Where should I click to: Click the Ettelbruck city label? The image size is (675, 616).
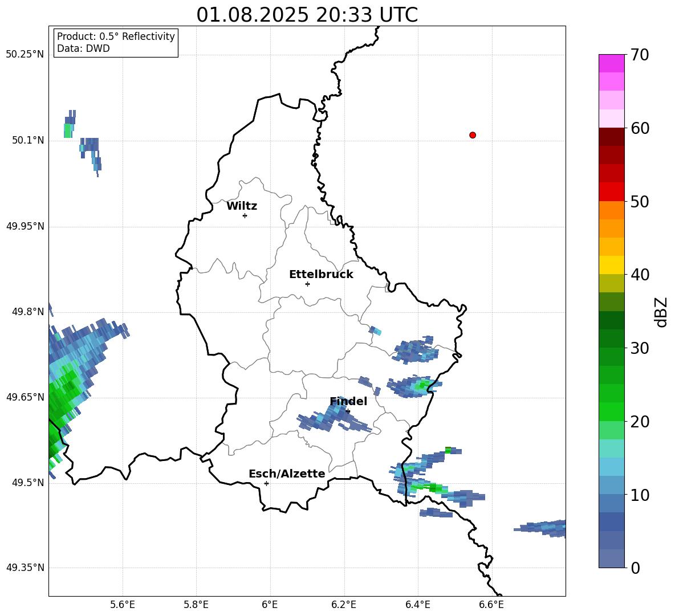[x=321, y=275]
